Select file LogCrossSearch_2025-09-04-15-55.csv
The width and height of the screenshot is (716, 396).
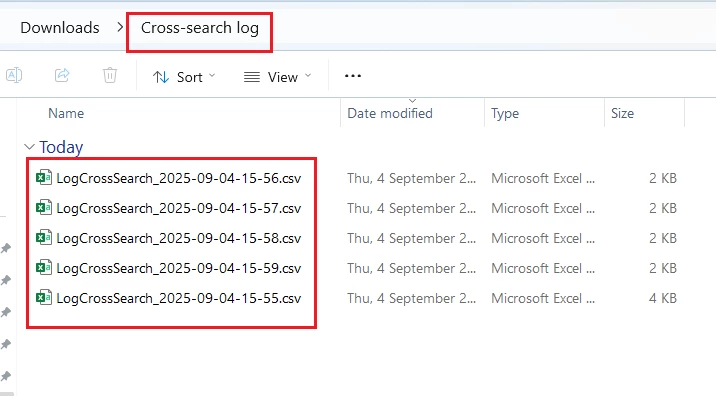179,298
